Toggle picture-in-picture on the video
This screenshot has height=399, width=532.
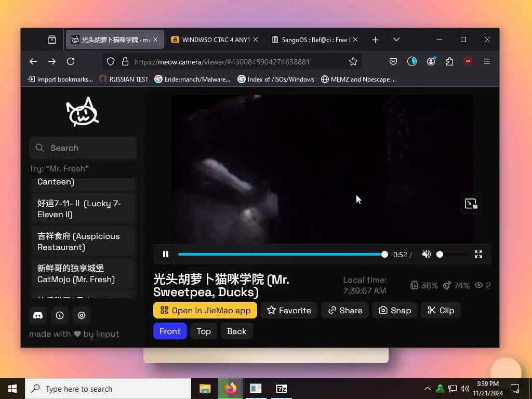(x=471, y=203)
